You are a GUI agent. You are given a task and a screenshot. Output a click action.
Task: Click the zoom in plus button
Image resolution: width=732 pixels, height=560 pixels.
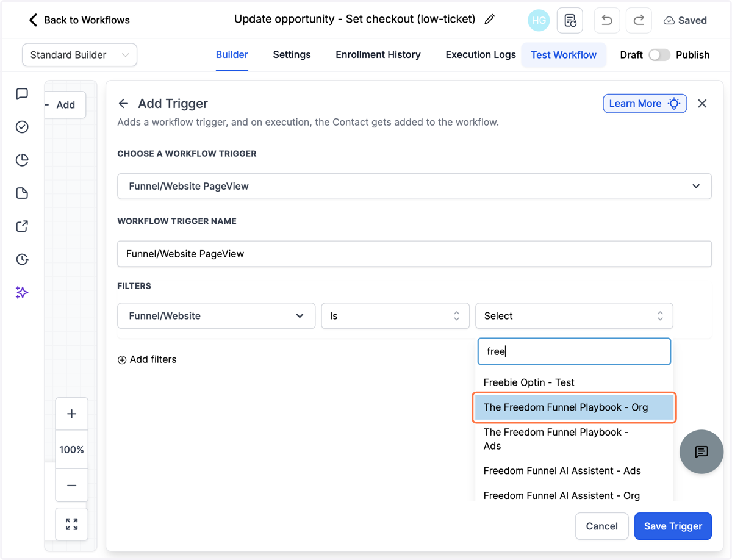tap(71, 414)
